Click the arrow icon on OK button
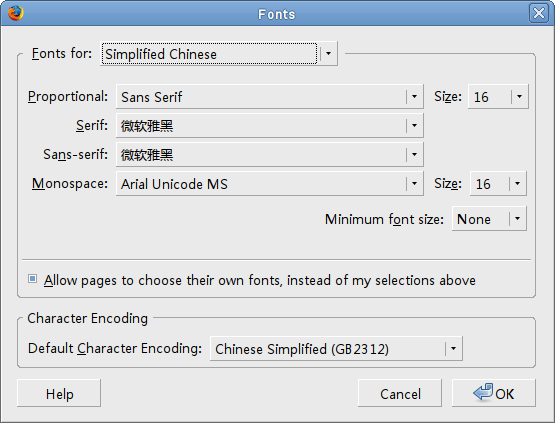 click(x=483, y=392)
